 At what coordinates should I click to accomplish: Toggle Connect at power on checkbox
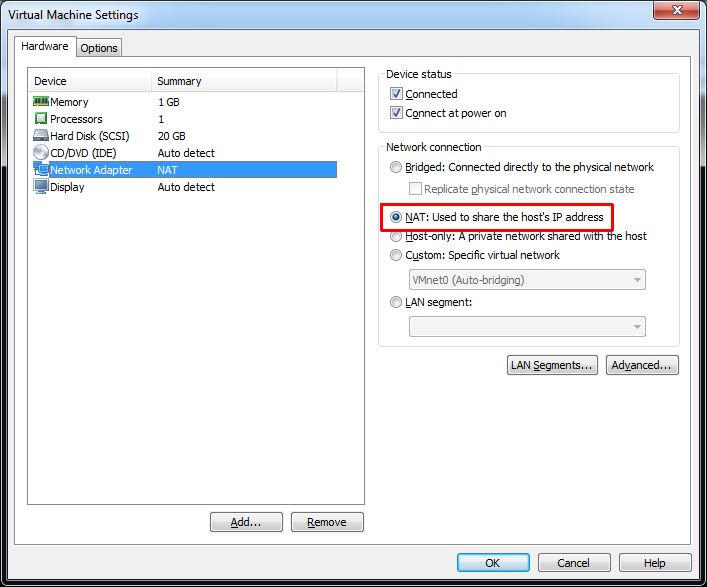pyautogui.click(x=396, y=113)
